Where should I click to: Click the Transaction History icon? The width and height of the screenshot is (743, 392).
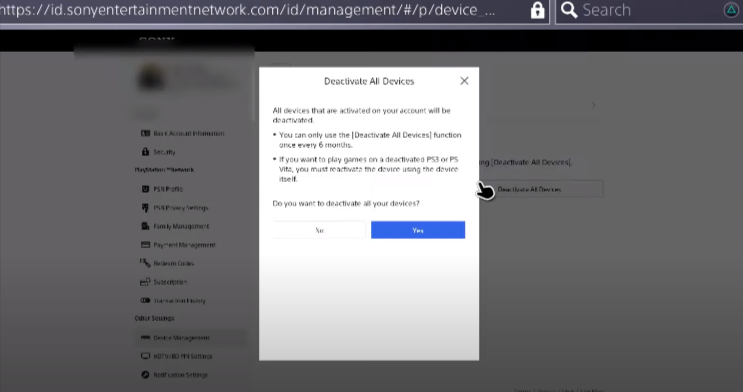point(145,300)
